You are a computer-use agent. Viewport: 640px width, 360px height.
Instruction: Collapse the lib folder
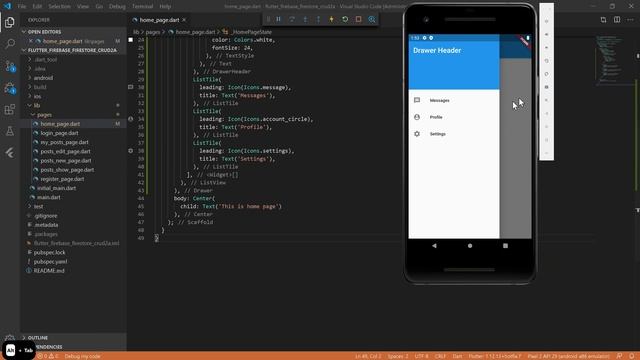coord(37,105)
